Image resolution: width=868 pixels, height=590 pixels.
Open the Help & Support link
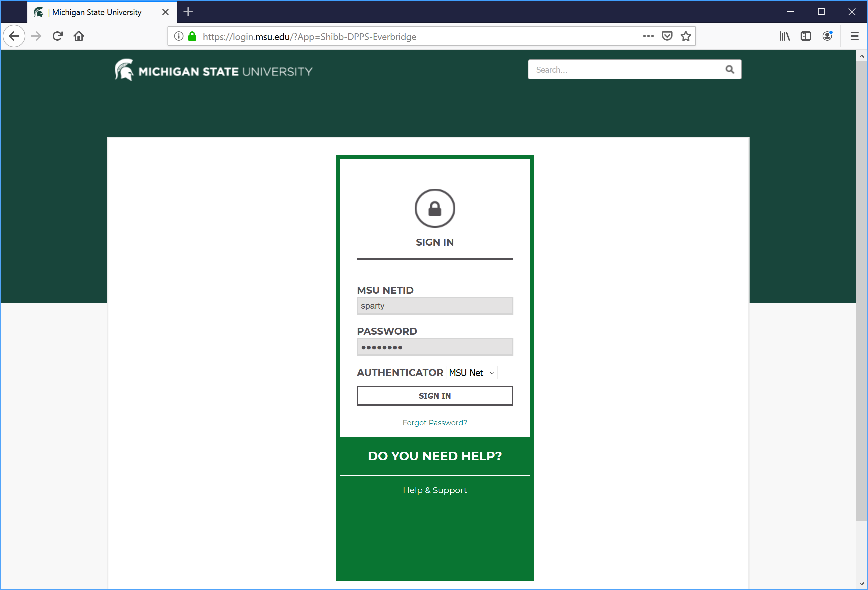click(435, 490)
